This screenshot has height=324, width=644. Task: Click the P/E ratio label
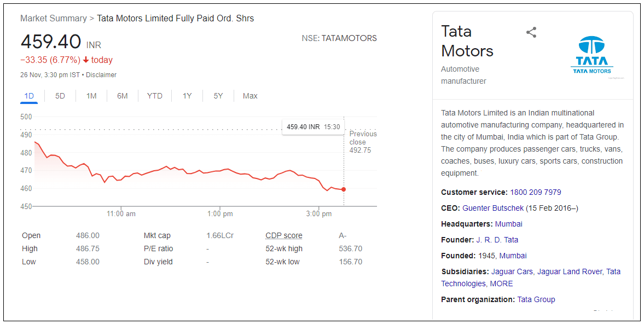[x=158, y=249]
